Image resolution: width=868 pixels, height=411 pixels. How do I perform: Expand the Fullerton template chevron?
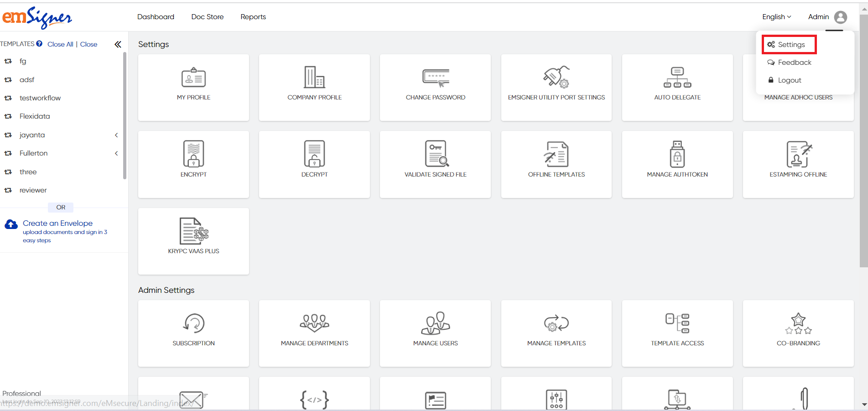click(x=116, y=153)
